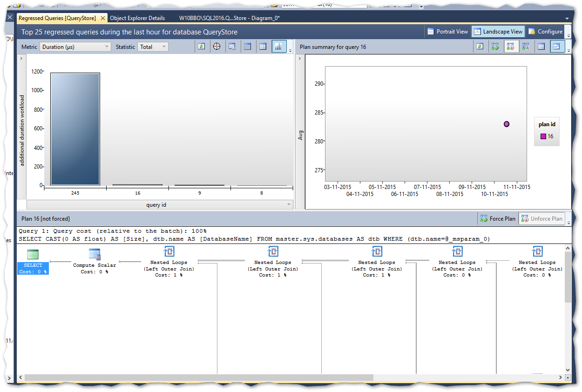Open overflow options on plan summary toolbar
This screenshot has width=582, height=392.
(569, 50)
